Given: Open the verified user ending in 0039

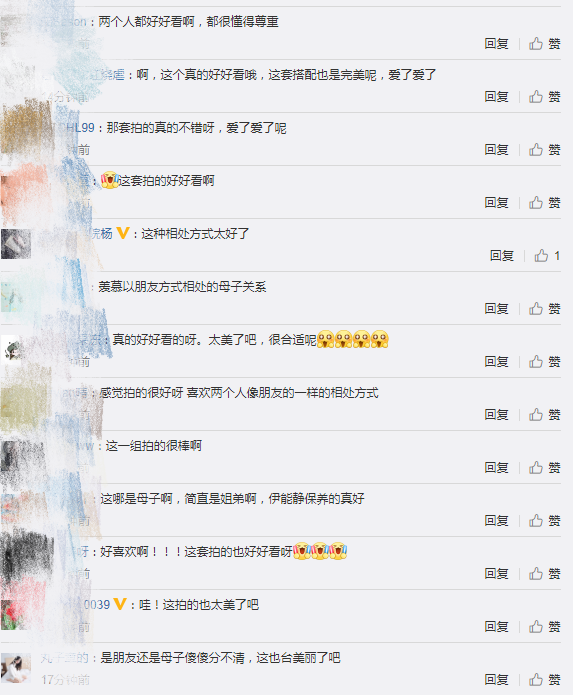Looking at the screenshot, I should click(x=97, y=605).
